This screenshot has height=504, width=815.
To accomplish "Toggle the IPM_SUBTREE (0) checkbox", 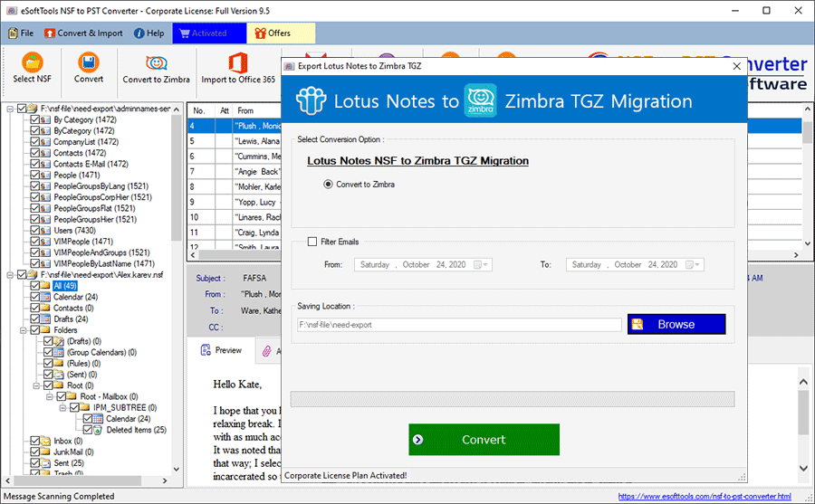I will 74,407.
